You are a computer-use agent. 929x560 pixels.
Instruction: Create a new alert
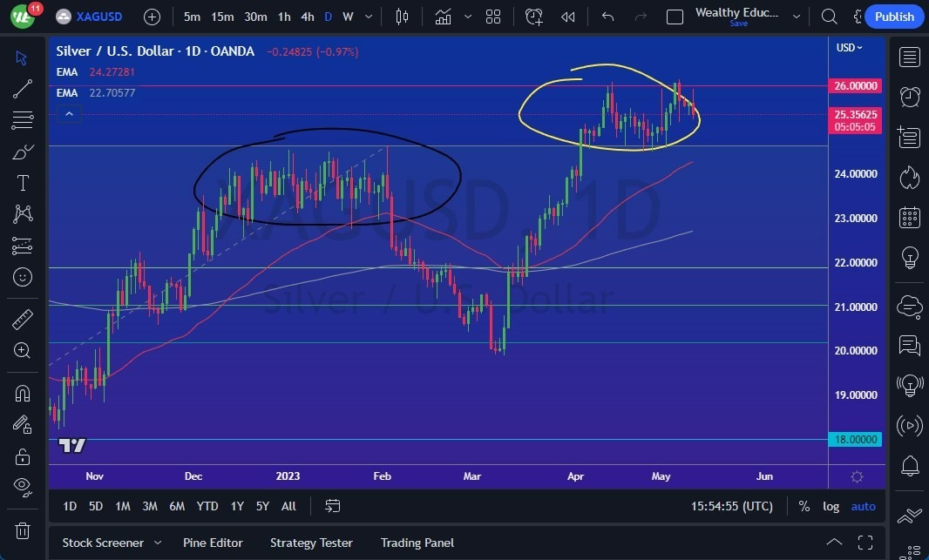tap(534, 17)
